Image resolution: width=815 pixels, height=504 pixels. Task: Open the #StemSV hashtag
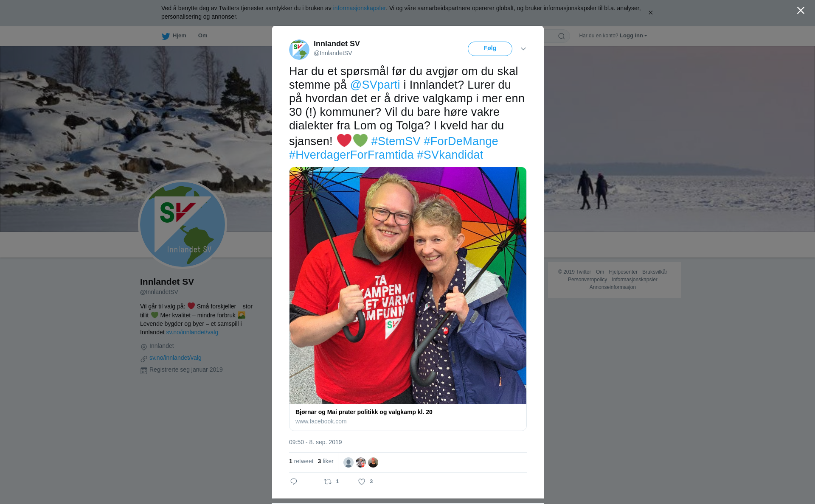(396, 141)
